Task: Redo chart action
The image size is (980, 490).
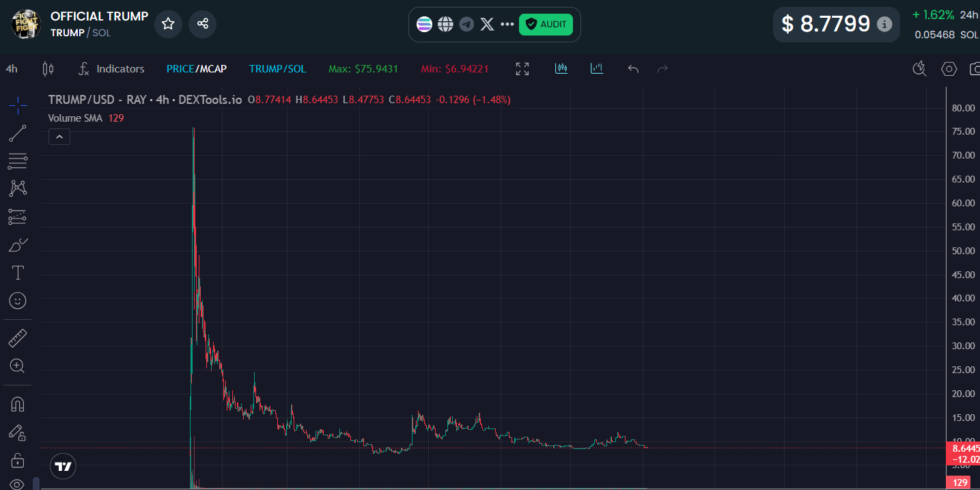Action: coord(662,69)
